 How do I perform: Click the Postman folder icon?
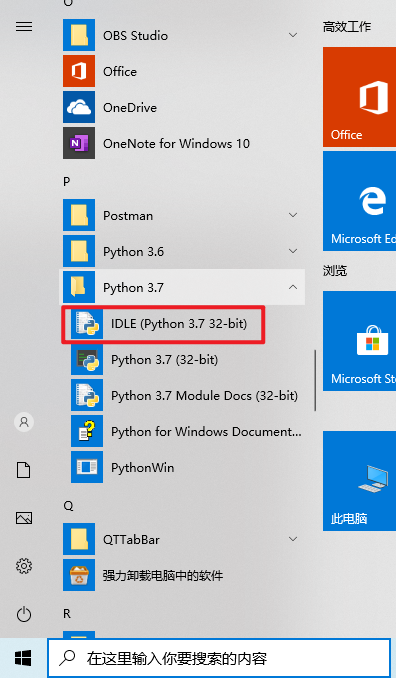point(79,215)
